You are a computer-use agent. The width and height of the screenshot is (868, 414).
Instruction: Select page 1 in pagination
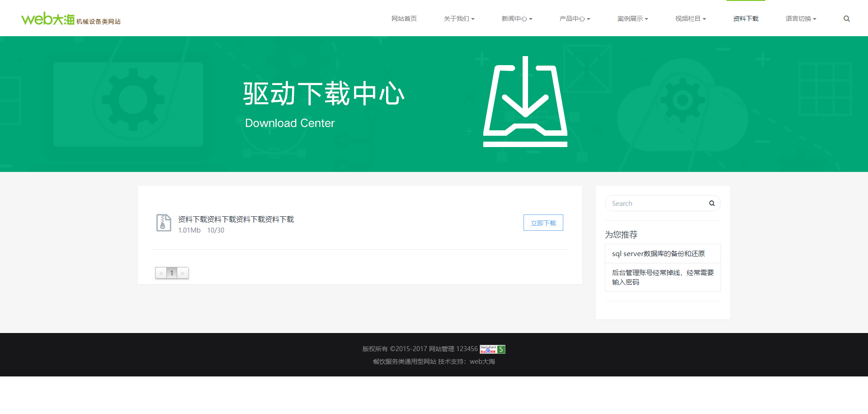[172, 273]
